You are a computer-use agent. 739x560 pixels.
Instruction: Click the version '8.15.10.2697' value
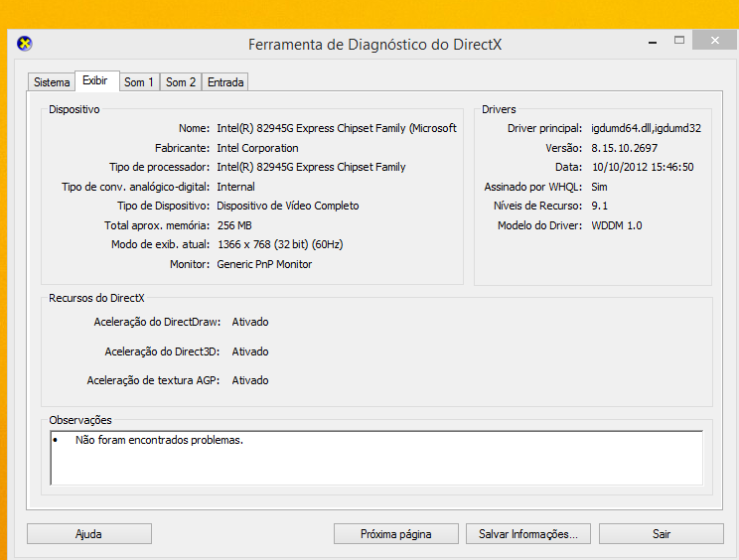[624, 148]
